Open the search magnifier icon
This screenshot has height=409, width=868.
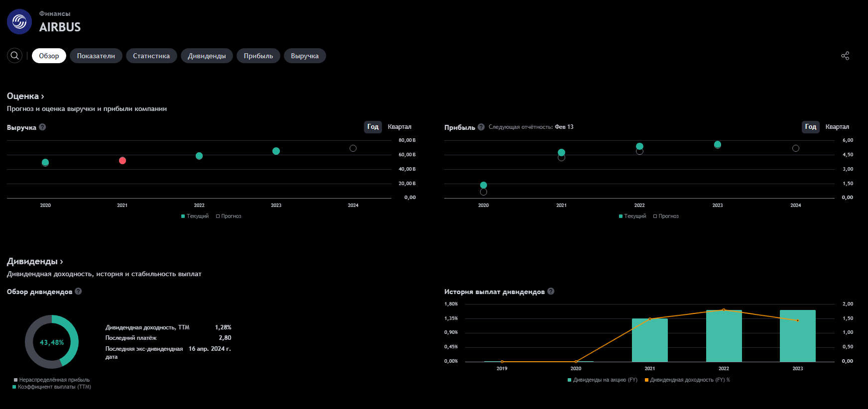pos(15,56)
